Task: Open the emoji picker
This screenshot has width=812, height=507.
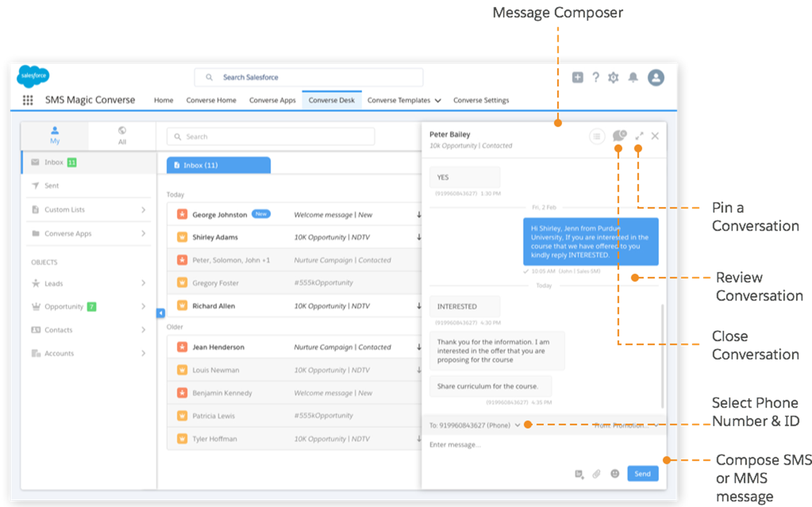Action: (615, 474)
